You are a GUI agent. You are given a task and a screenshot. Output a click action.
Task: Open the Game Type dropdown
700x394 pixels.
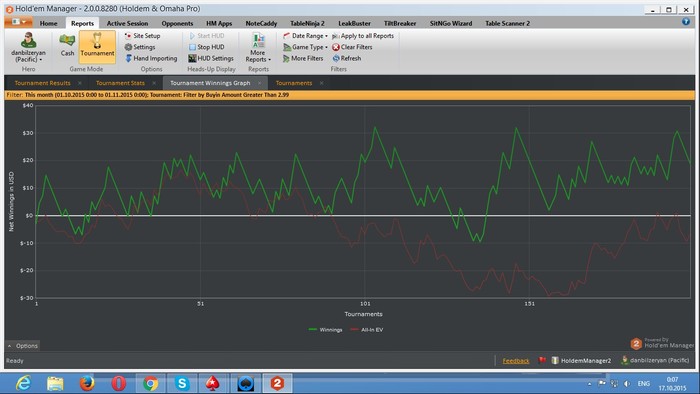306,47
